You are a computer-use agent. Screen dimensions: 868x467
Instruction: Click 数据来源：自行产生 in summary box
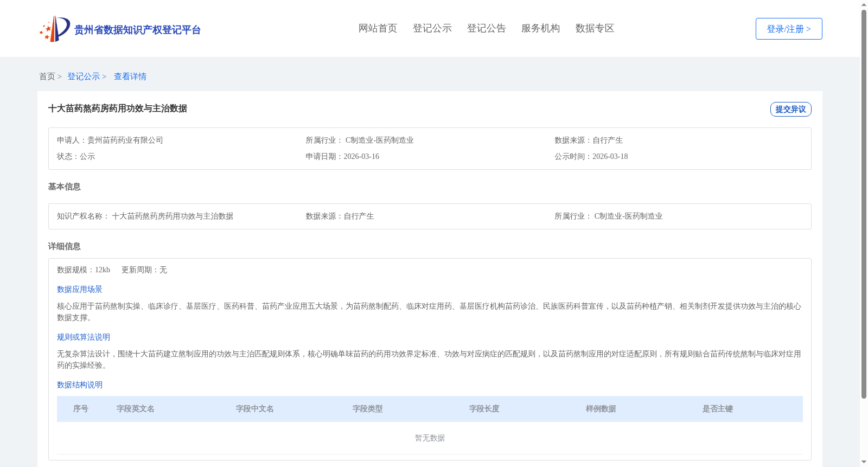589,140
